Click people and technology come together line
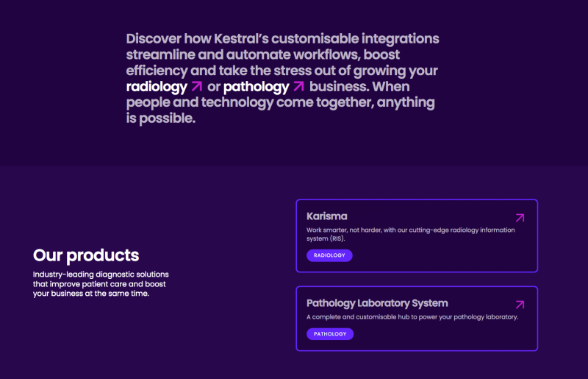Screen dimensions: 588x379 pos(280,102)
